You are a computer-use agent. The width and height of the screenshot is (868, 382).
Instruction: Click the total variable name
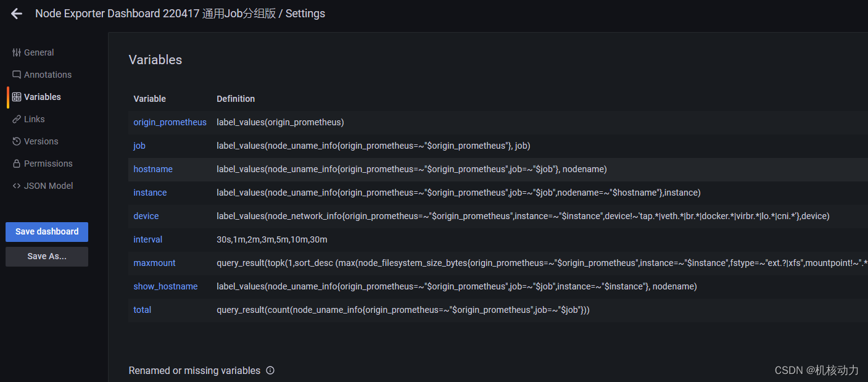tap(142, 310)
